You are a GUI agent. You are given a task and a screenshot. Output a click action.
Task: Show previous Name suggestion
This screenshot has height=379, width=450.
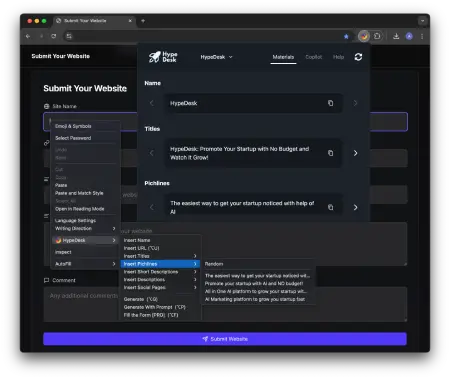[152, 103]
